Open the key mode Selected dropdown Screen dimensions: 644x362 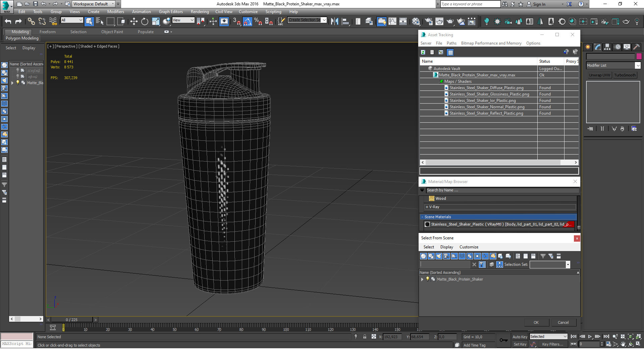tap(548, 337)
